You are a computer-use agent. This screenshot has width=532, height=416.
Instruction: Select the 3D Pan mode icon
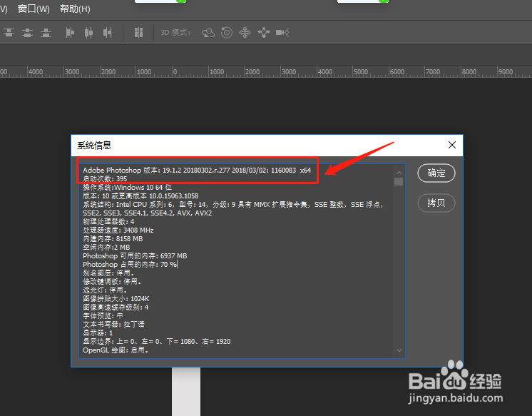coord(245,33)
